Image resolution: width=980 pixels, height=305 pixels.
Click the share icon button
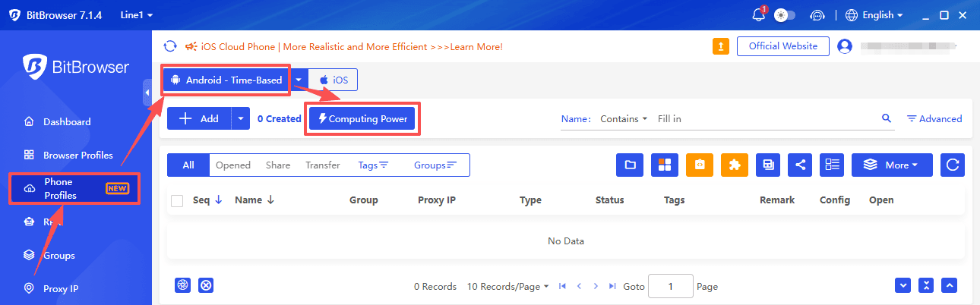pyautogui.click(x=801, y=165)
